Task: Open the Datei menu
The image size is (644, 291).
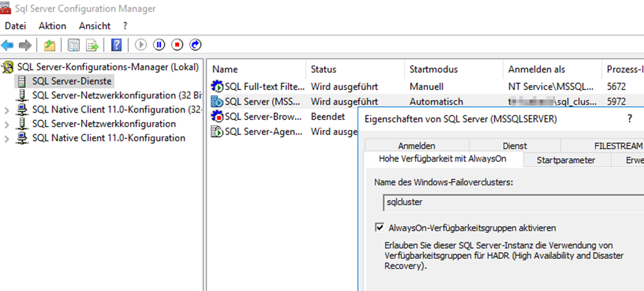Action: coord(15,26)
